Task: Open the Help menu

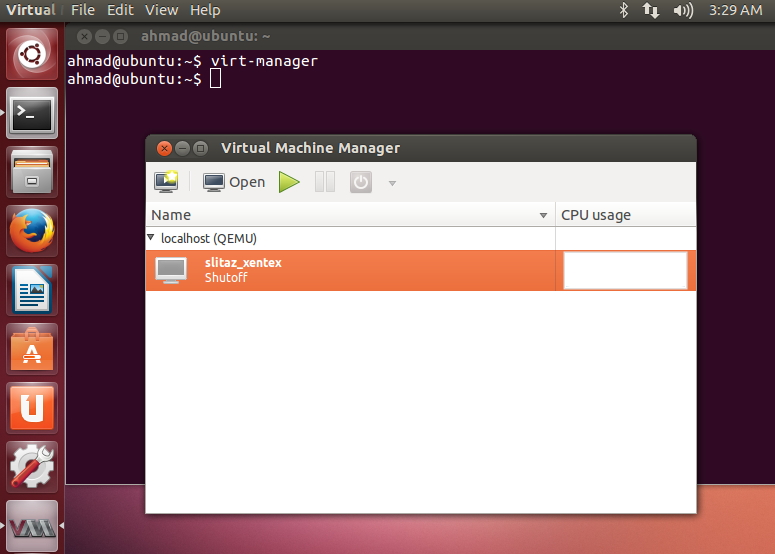Action: coord(205,10)
